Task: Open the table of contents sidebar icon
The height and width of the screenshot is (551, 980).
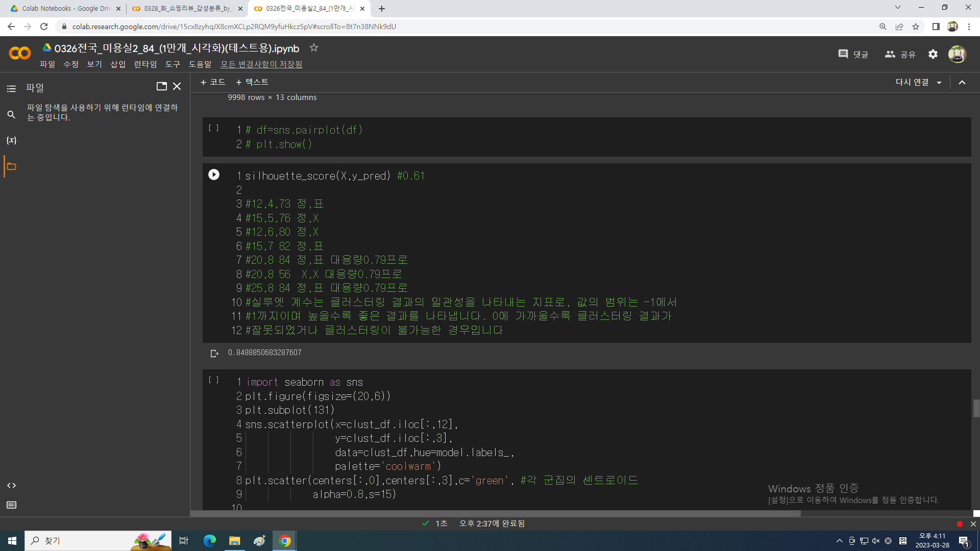Action: coord(11,89)
